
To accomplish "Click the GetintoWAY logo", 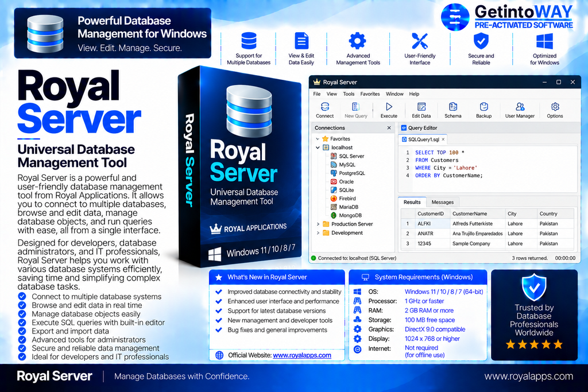I will (x=506, y=17).
